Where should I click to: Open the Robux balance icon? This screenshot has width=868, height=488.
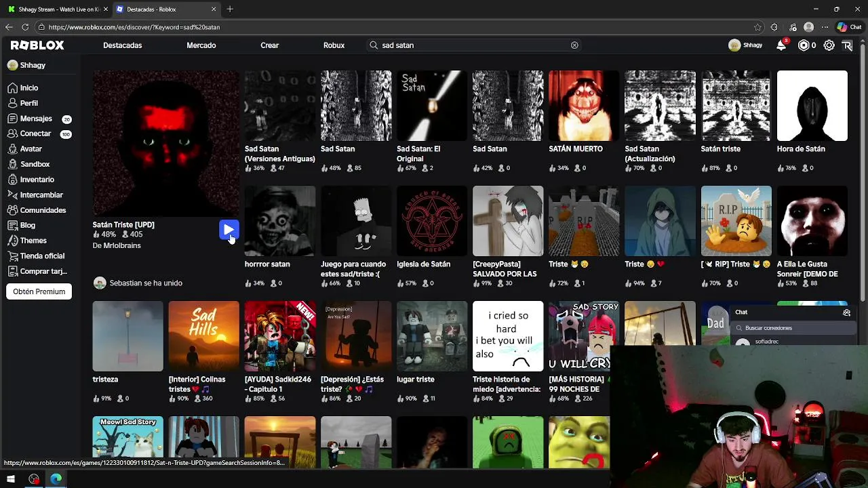[x=804, y=45]
